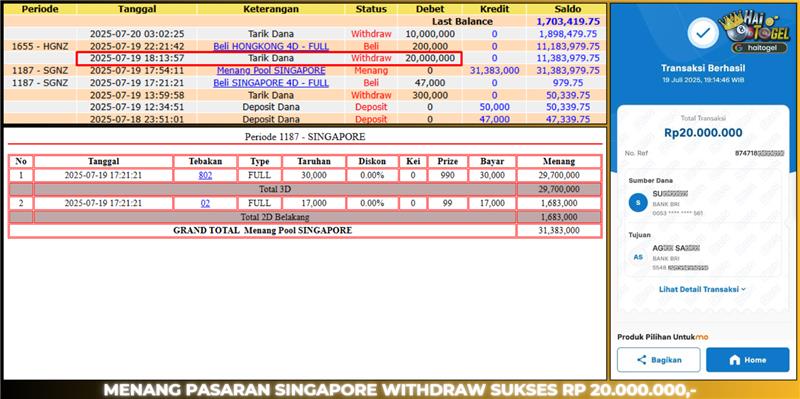Click the Tujuan label
800x399 pixels.
639,235
